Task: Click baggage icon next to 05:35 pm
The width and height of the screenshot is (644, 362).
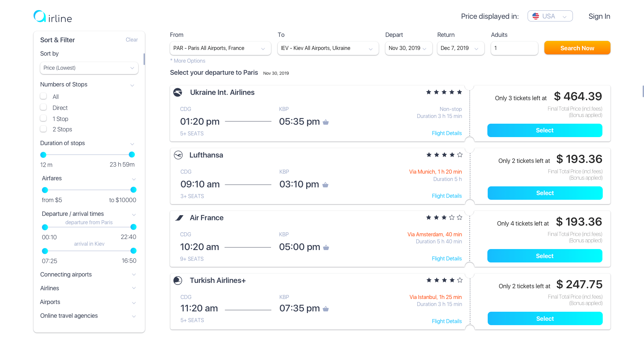Action: 326,122
